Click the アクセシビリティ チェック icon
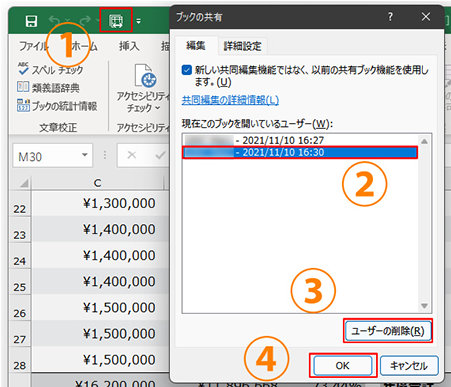The image size is (451, 387). pos(145,76)
